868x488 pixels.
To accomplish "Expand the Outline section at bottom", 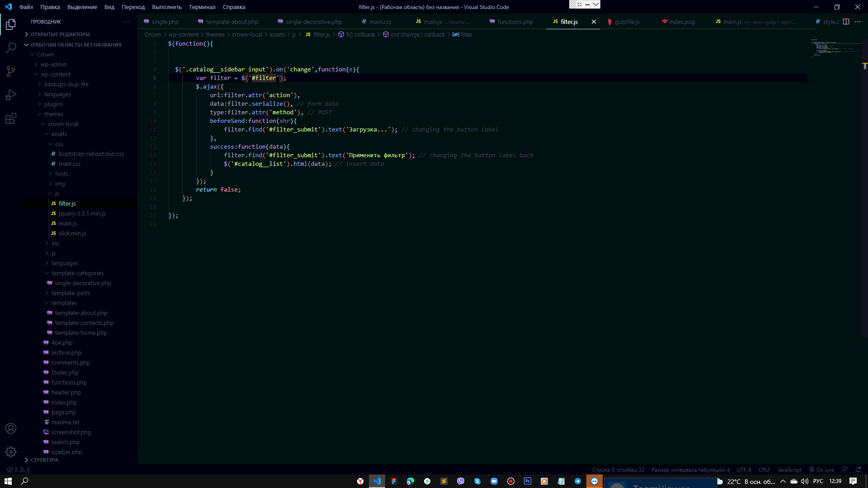I will pyautogui.click(x=44, y=460).
